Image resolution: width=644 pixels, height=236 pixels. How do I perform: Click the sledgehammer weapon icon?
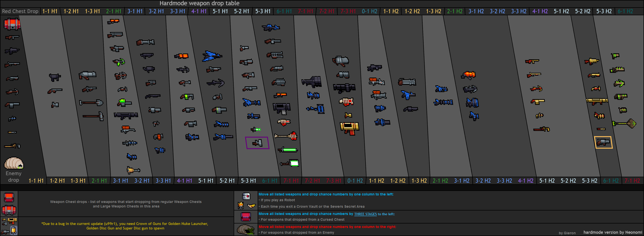(x=93, y=116)
